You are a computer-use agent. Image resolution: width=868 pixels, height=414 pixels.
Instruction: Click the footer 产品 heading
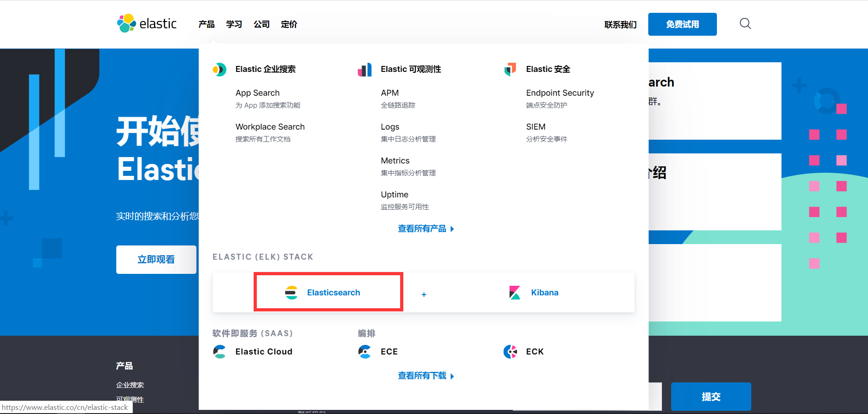(125, 366)
